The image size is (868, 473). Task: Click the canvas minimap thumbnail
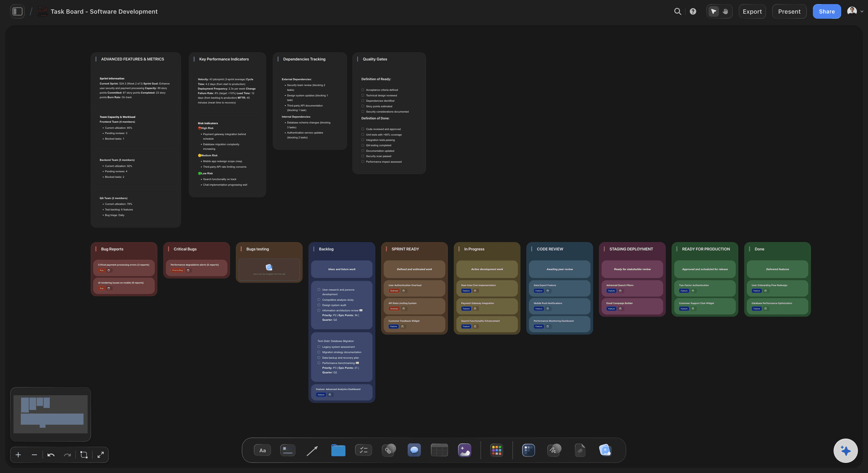tap(50, 414)
